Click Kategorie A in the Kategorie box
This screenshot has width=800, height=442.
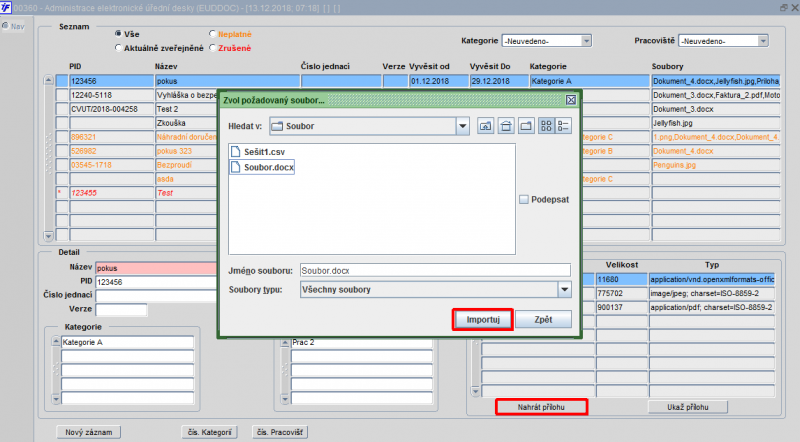[128, 342]
